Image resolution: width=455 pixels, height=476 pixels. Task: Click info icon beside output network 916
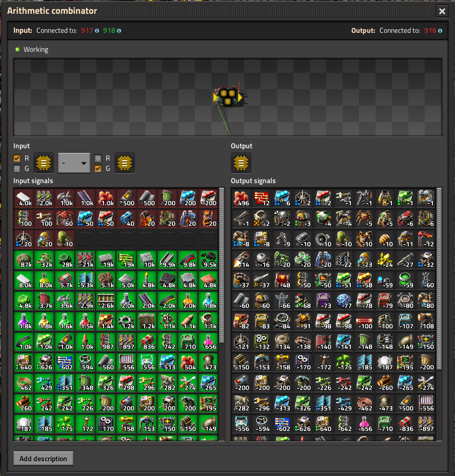(x=441, y=31)
